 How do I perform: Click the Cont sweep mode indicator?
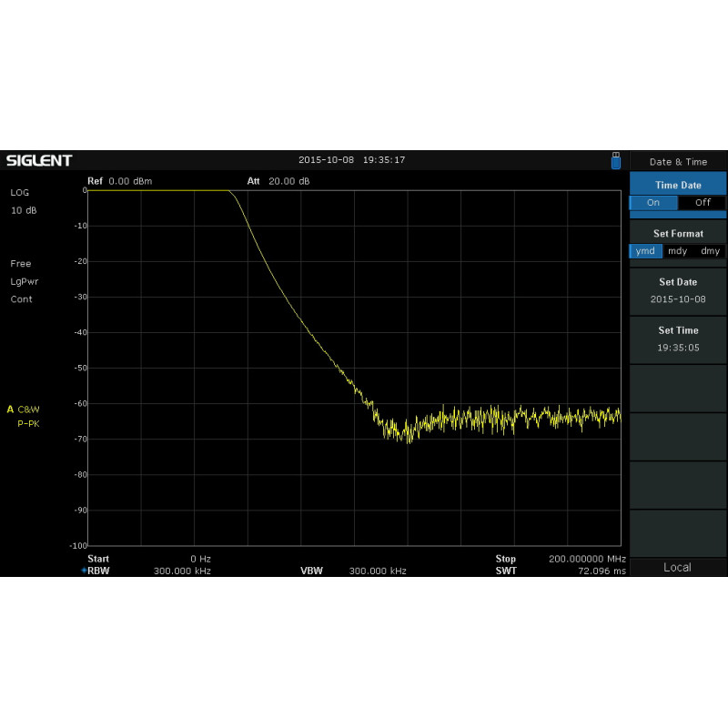[x=20, y=299]
